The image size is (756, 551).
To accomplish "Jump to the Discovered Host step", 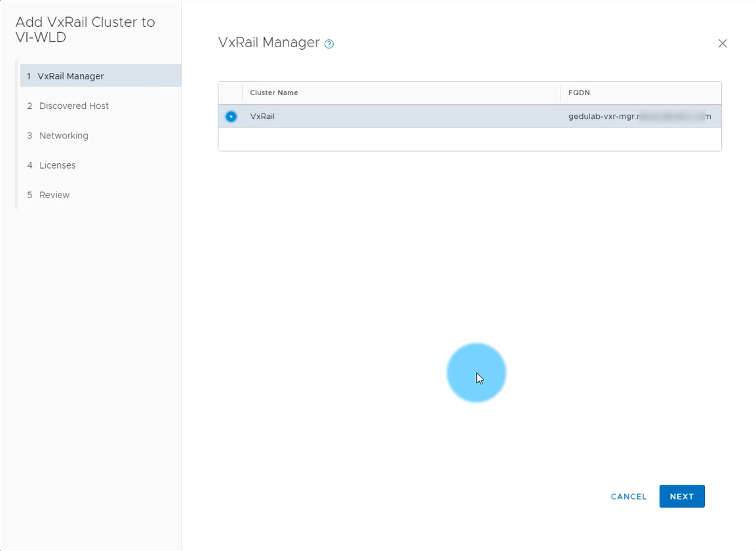I will [73, 106].
